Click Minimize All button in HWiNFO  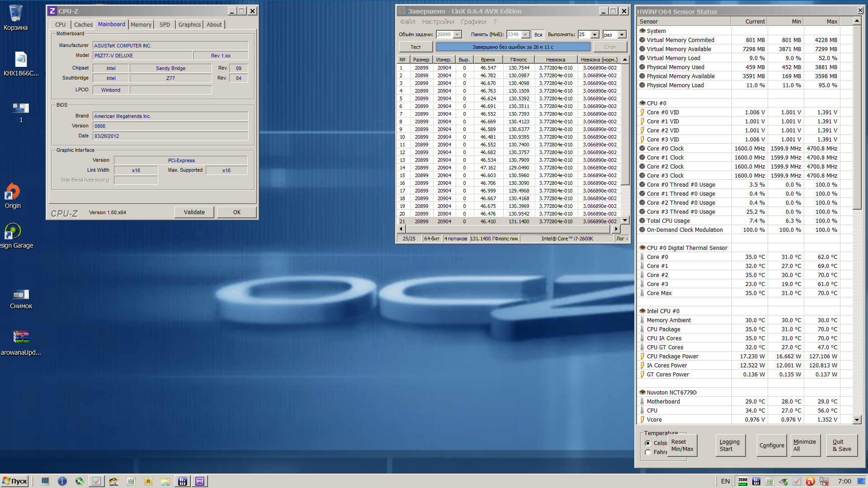click(x=806, y=446)
